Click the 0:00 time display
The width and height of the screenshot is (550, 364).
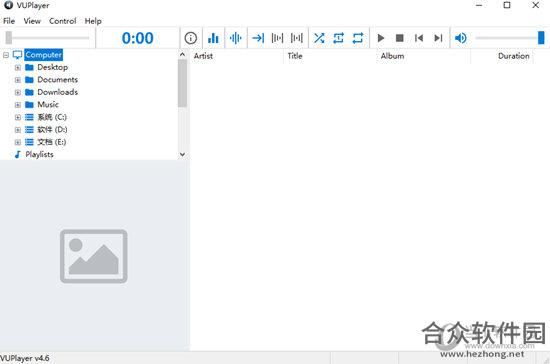pyautogui.click(x=138, y=38)
